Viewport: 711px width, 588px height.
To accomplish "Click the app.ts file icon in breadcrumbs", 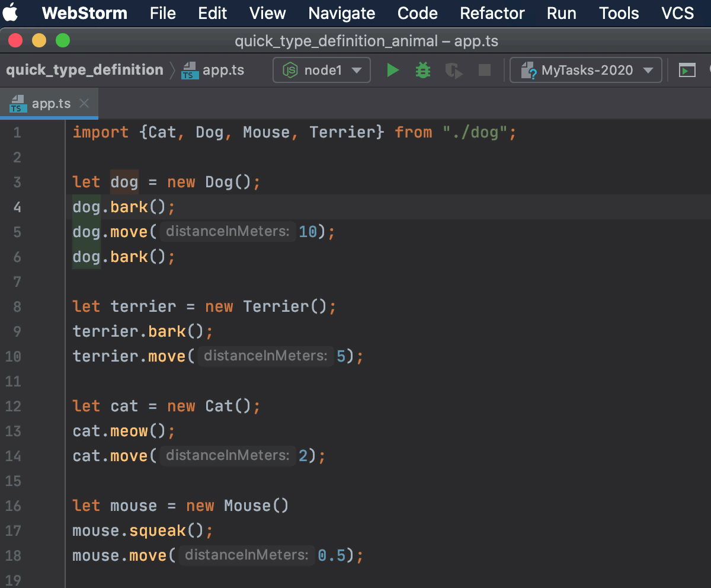I will click(189, 69).
